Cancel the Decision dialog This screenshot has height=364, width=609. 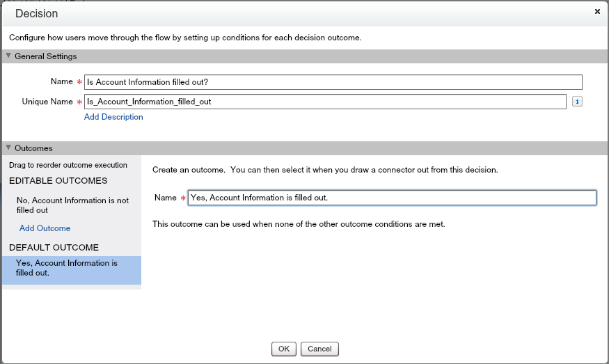coord(319,349)
